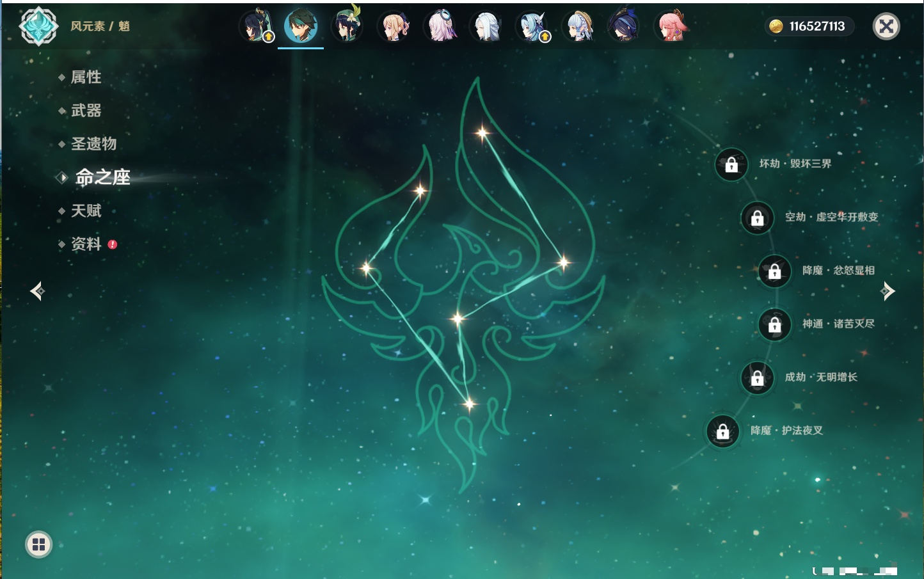Open the 降魔·忿怒显相 label
924x579 pixels.
[838, 271]
